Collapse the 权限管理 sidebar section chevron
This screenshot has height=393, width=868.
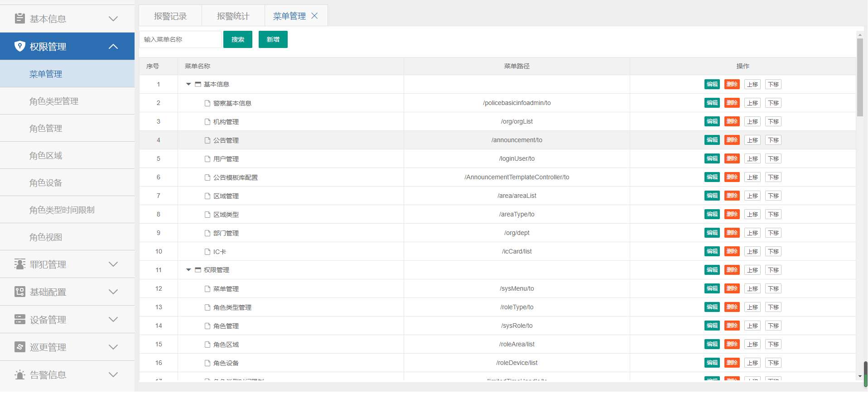tap(113, 46)
